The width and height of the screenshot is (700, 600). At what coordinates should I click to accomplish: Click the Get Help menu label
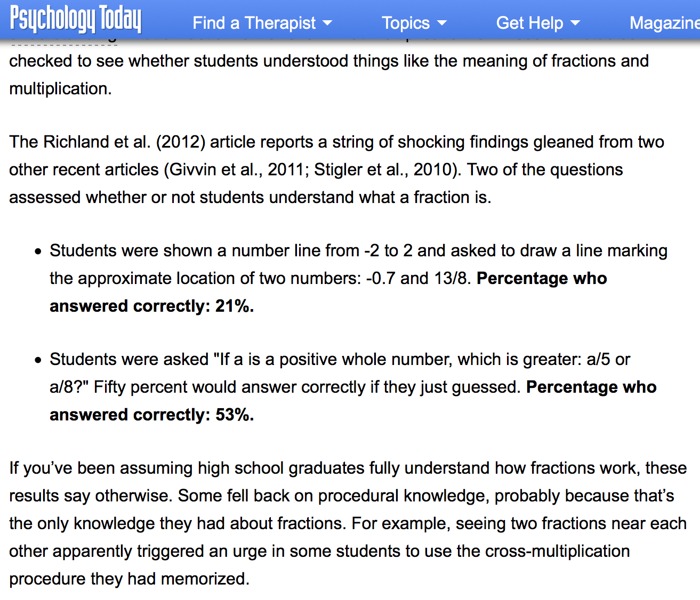coord(529,23)
